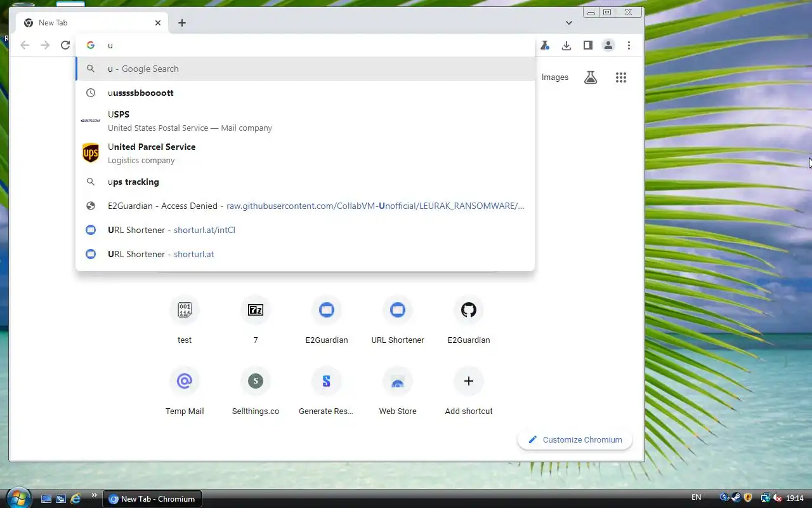Click the taskbar clock 19:14

point(795,498)
